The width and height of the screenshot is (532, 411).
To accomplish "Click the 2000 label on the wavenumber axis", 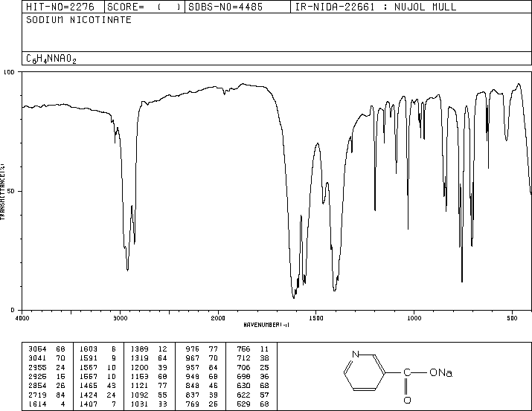I will (x=218, y=318).
